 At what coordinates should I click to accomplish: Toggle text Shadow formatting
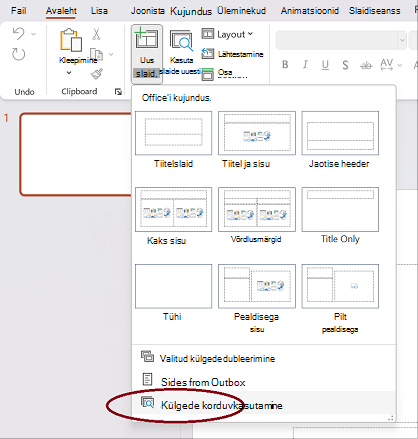pyautogui.click(x=345, y=65)
